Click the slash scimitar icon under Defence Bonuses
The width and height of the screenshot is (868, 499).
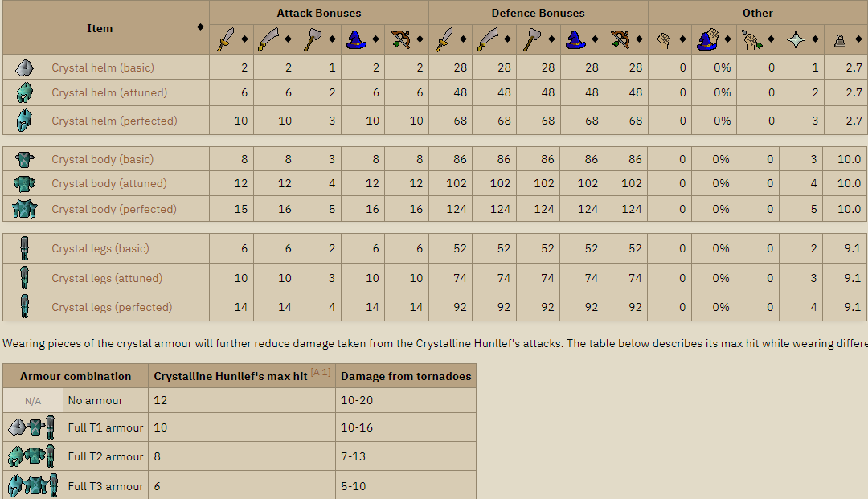coord(488,40)
